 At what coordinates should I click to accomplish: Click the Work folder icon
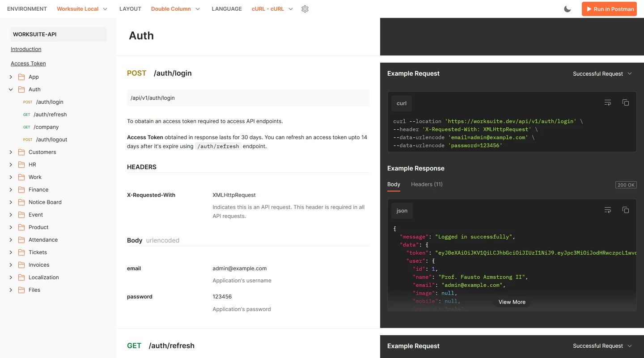pyautogui.click(x=21, y=177)
